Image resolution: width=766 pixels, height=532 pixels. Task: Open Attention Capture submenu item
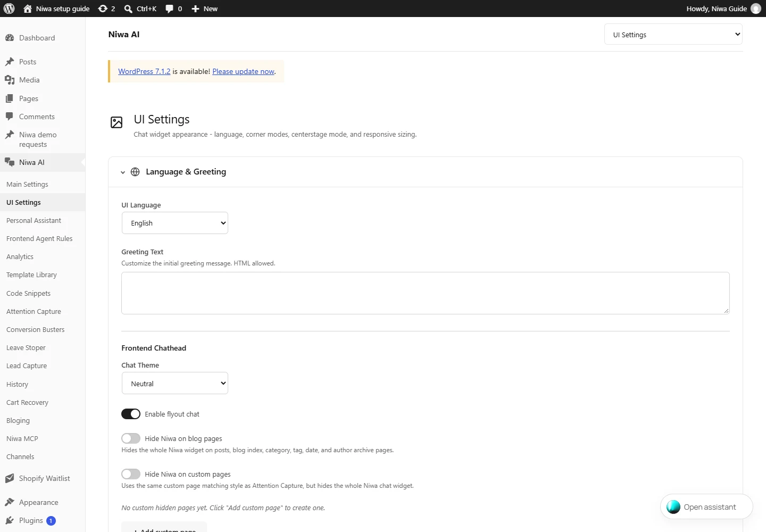[34, 311]
